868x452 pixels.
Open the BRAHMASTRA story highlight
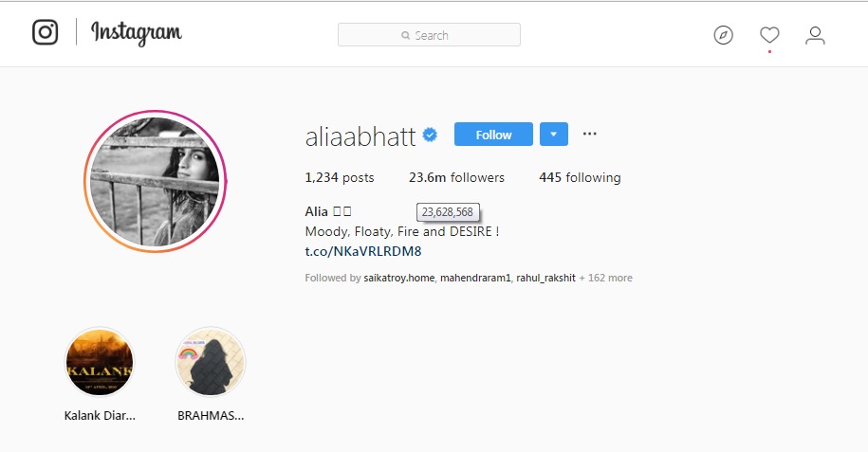tap(211, 362)
